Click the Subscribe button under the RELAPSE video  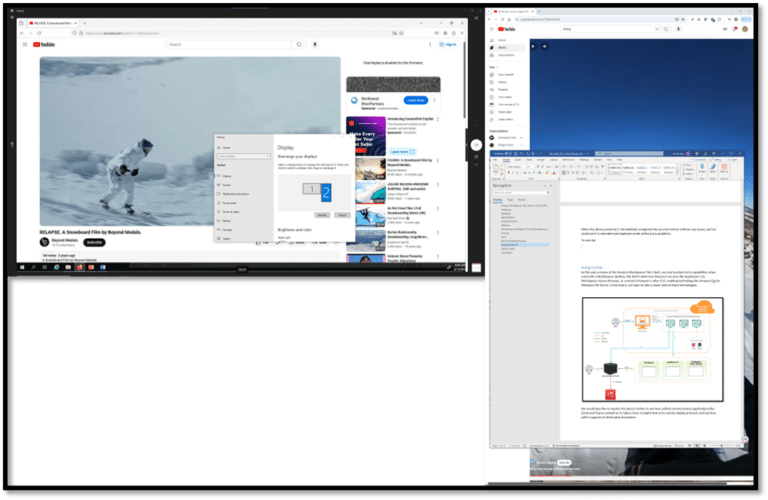click(95, 242)
